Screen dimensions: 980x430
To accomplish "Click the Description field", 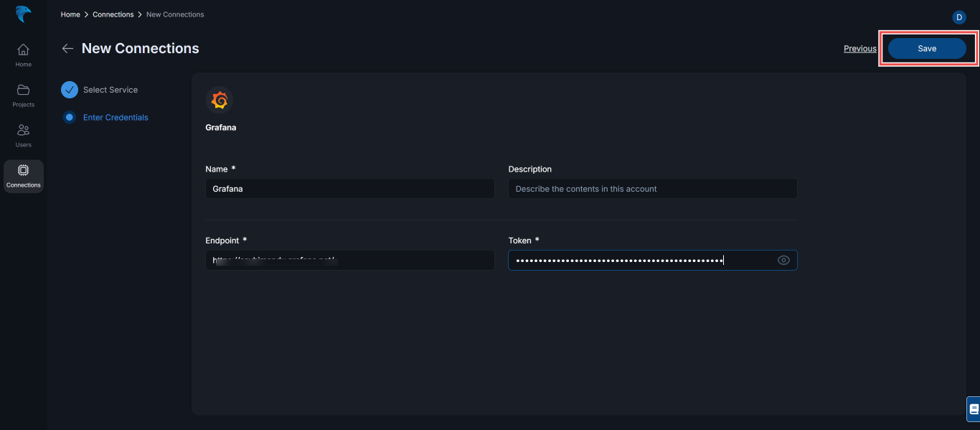I will pos(651,188).
